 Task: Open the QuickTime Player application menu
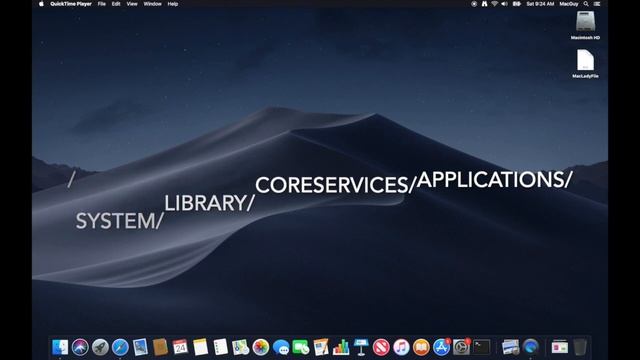tap(71, 4)
